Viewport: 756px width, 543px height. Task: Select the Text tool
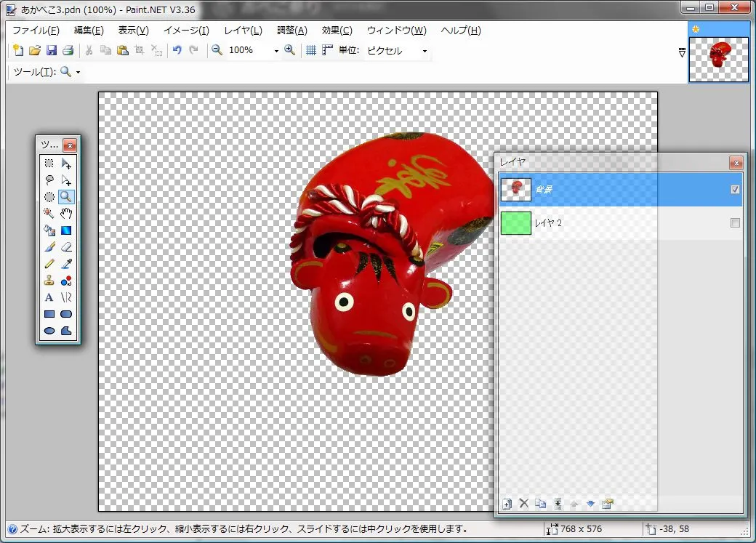pos(49,297)
